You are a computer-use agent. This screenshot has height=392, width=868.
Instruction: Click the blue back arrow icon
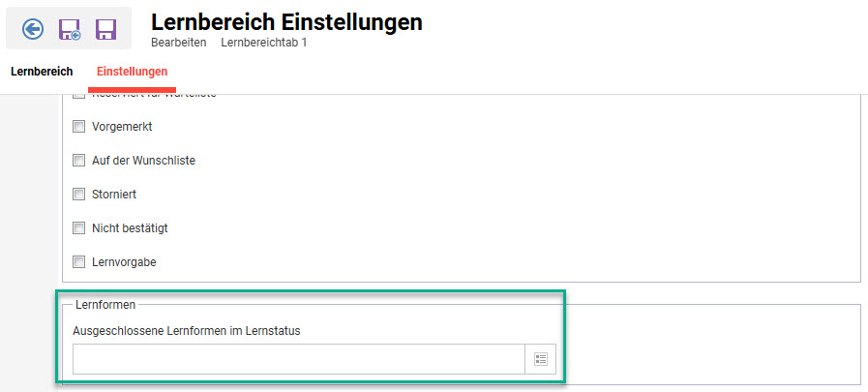(x=33, y=29)
